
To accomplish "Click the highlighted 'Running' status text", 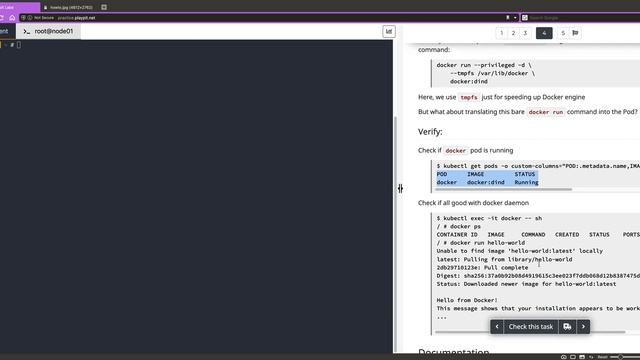I will click(526, 182).
